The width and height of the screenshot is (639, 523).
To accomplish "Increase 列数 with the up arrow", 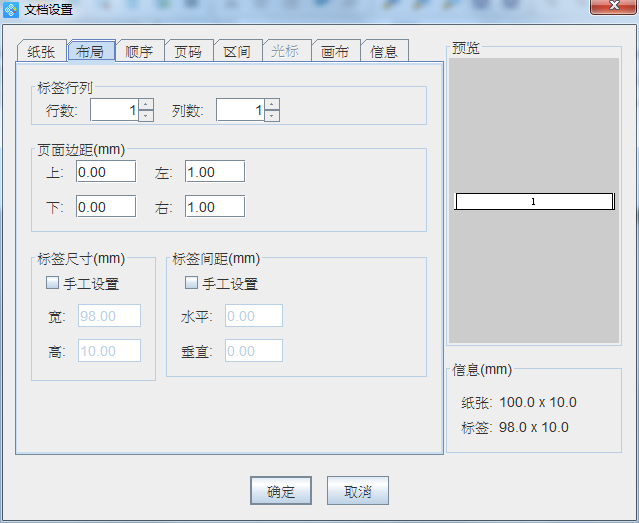I will coord(272,104).
